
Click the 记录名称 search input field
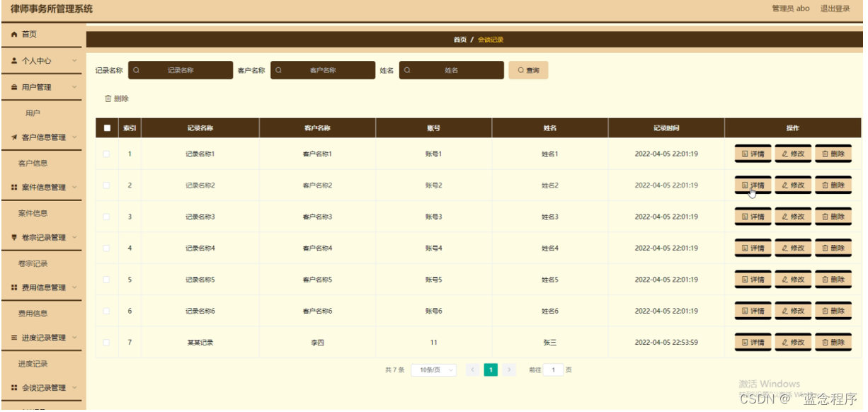pyautogui.click(x=181, y=70)
